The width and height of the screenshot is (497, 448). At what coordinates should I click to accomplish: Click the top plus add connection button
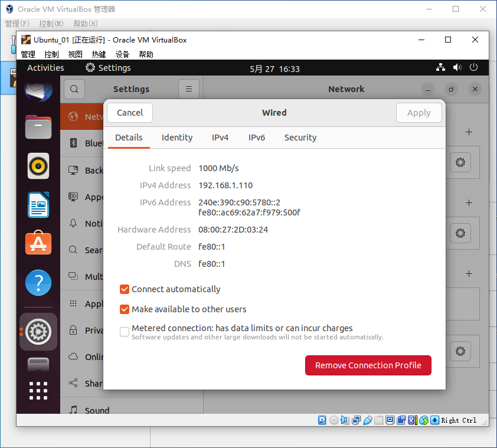tap(469, 132)
